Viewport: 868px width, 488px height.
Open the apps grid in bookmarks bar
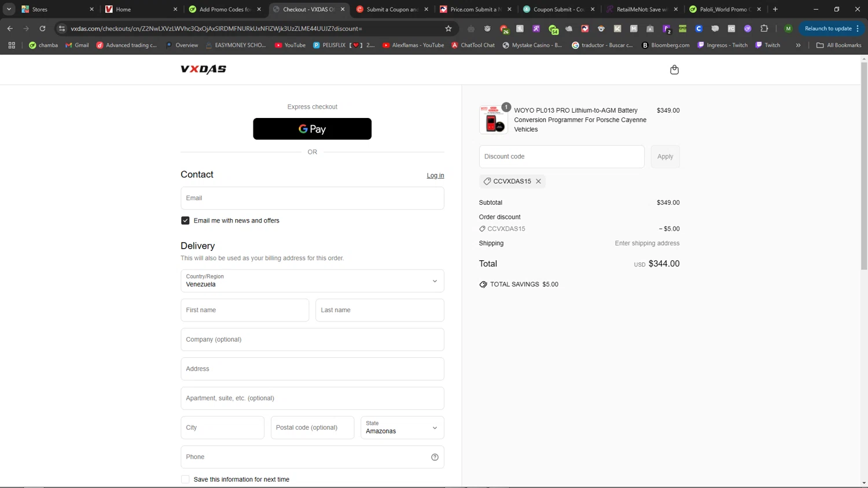(x=12, y=45)
